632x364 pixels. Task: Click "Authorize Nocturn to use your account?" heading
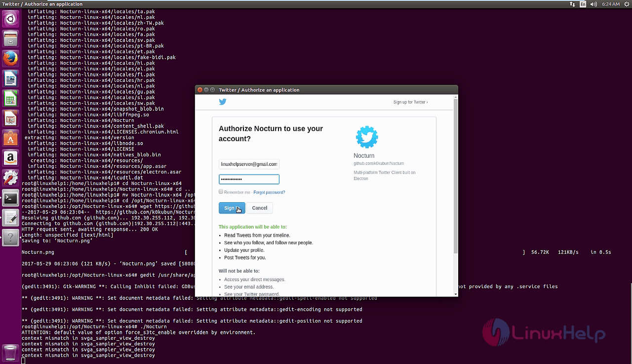pyautogui.click(x=271, y=134)
